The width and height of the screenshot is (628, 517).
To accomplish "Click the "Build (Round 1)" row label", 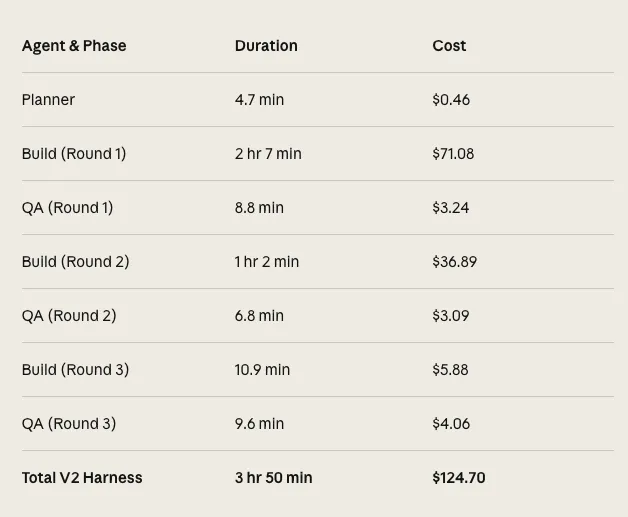I will point(74,154).
